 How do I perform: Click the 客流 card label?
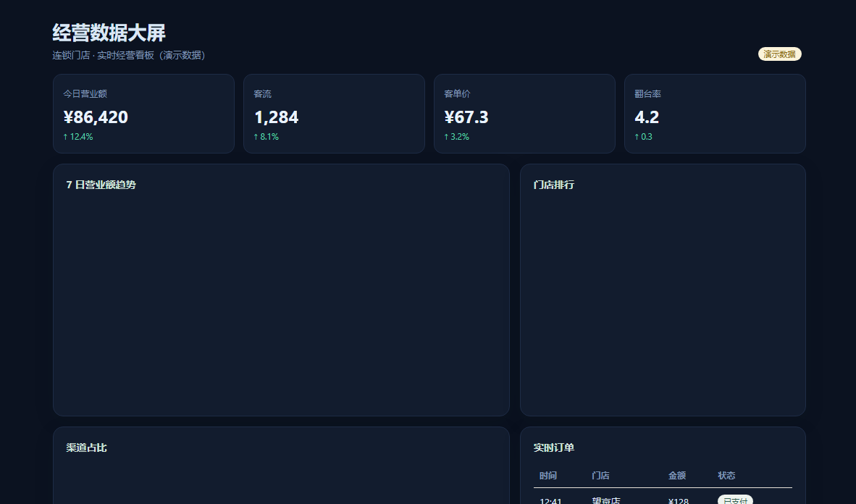[263, 94]
